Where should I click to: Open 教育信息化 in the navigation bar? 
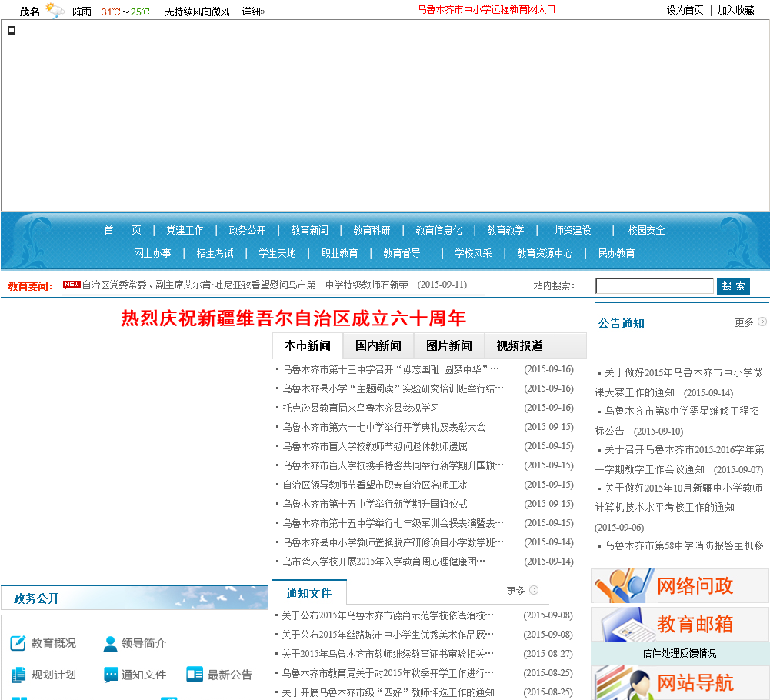tap(438, 230)
